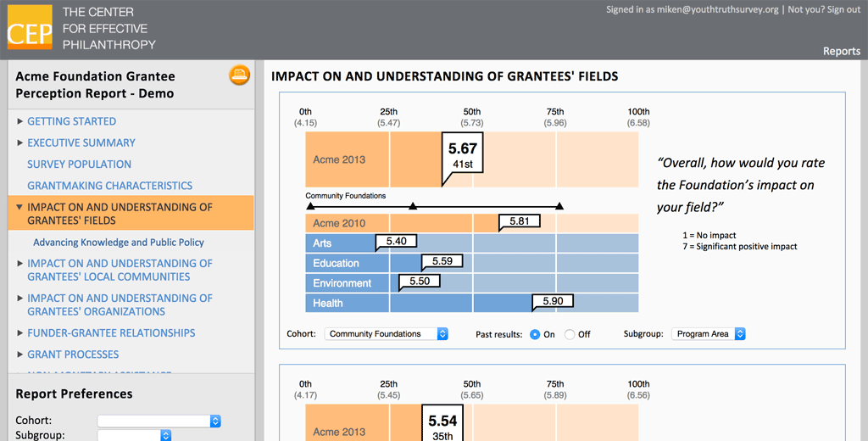
Task: Click the Environment subgroup bar label
Action: [342, 283]
